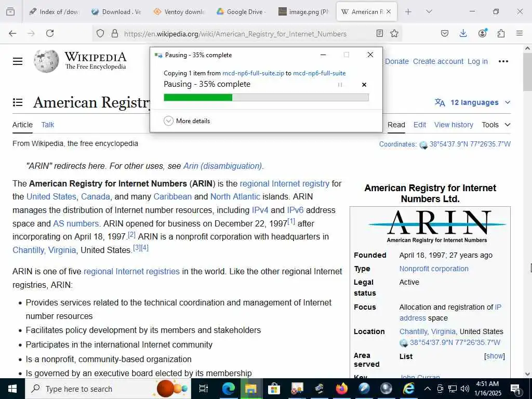Screen dimensions: 532x399
Task: Toggle reader view in address bar
Action: 380,33
